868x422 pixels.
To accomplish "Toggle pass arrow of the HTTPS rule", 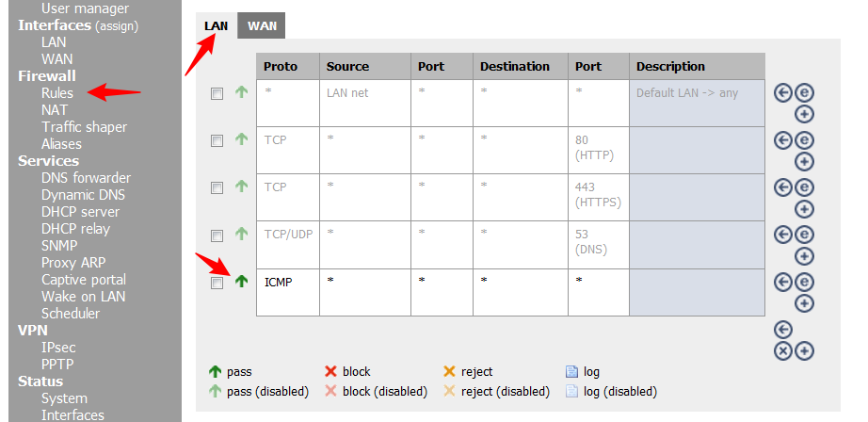I will pyautogui.click(x=241, y=187).
